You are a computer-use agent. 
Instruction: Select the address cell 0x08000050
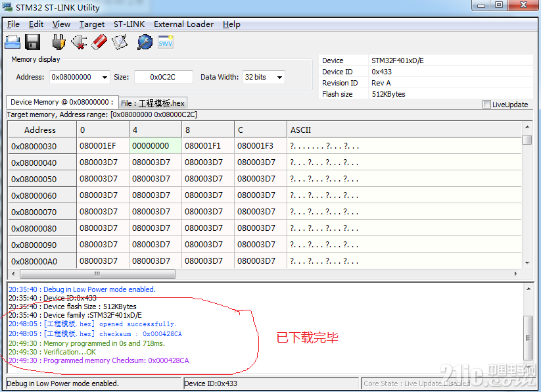point(42,179)
